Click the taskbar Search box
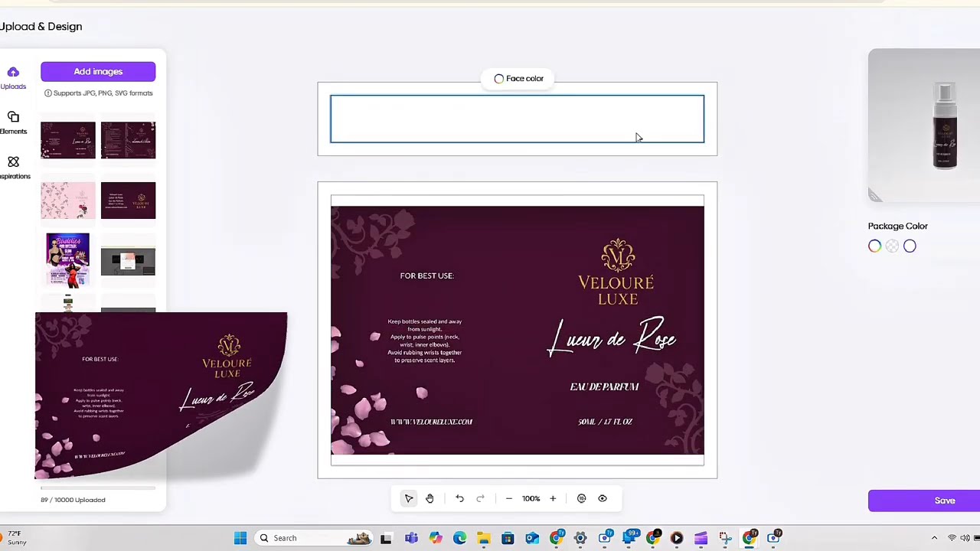The width and height of the screenshot is (980, 551). coord(315,538)
